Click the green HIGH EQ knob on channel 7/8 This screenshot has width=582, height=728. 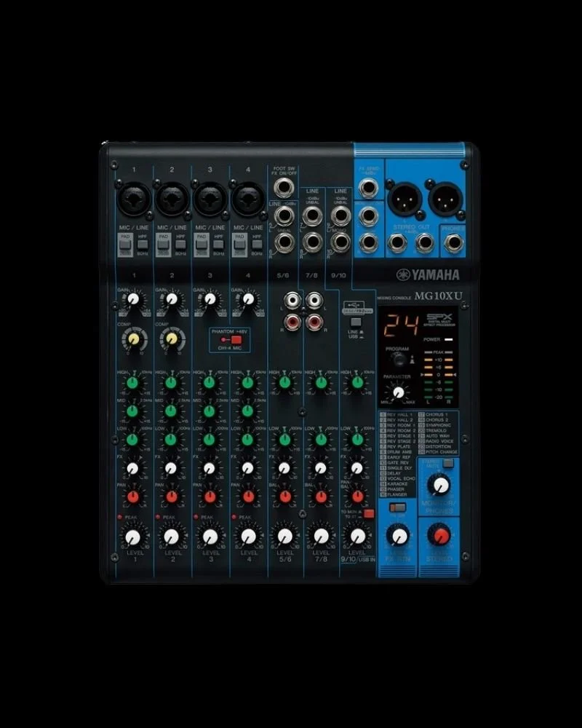321,383
